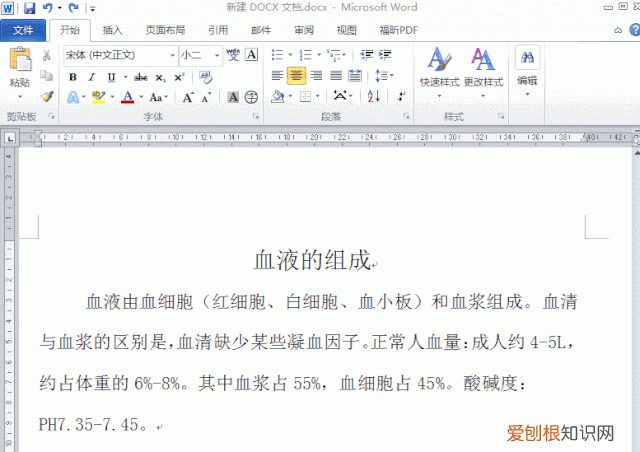Screen dimensions: 640x452
Task: Apply bullet list
Action: 277,55
